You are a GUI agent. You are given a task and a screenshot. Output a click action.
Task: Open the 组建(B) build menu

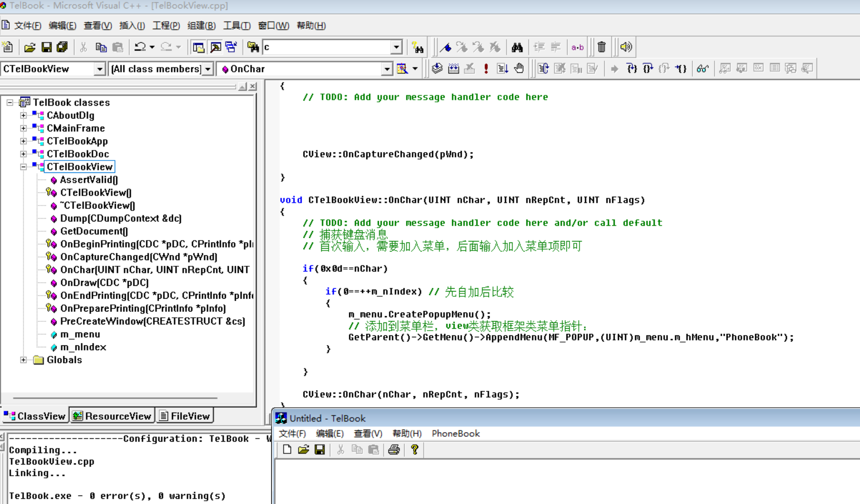coord(201,26)
